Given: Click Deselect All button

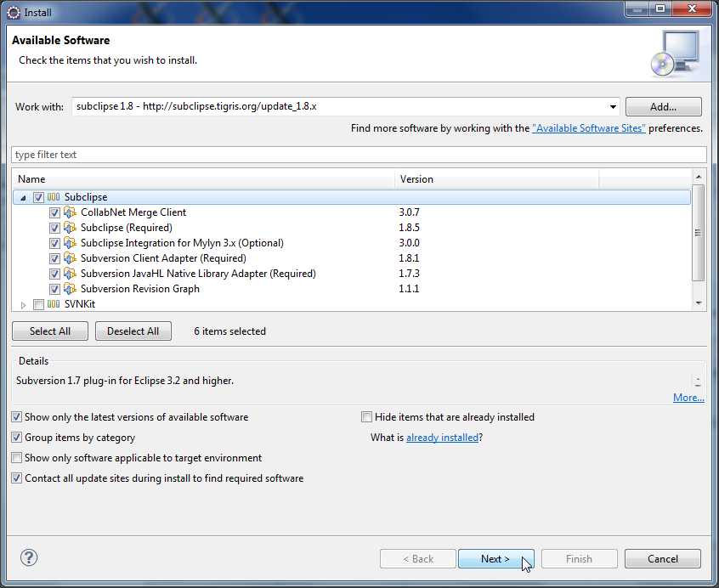Looking at the screenshot, I should click(x=133, y=331).
